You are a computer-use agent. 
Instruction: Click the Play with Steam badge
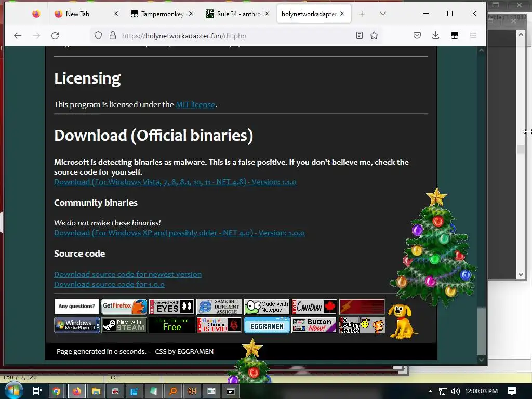pos(124,325)
